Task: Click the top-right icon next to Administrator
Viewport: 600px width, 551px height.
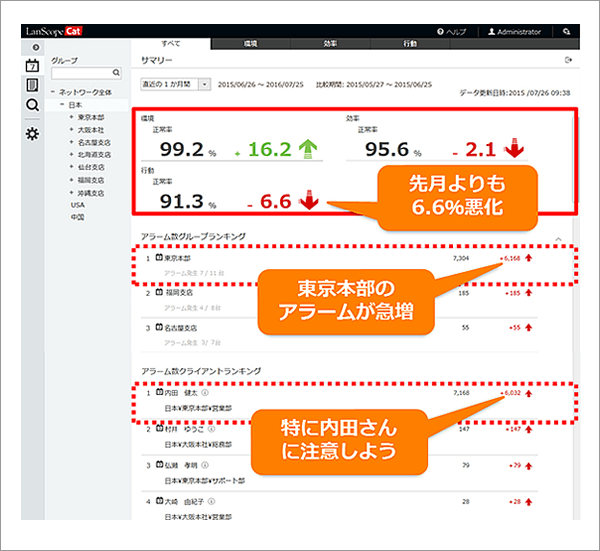Action: point(567,32)
